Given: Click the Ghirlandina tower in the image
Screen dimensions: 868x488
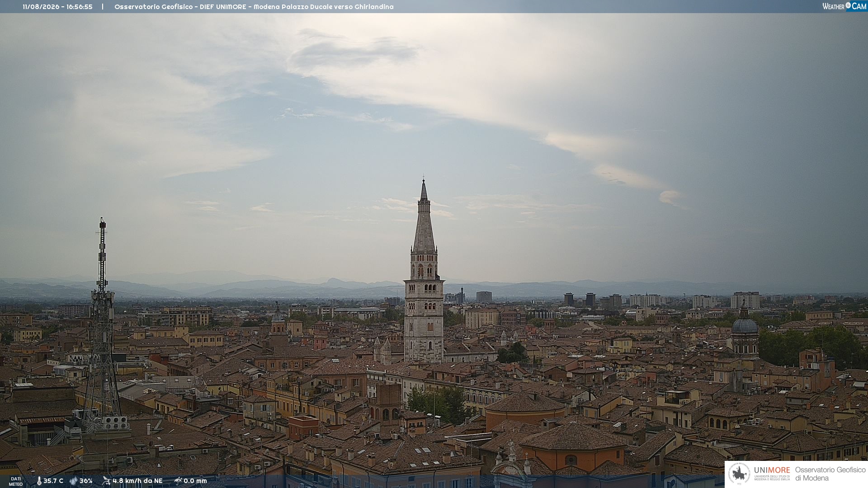Looking at the screenshot, I should [x=424, y=271].
